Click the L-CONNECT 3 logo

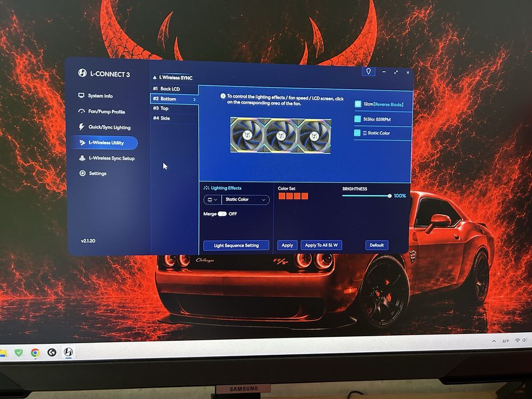103,74
